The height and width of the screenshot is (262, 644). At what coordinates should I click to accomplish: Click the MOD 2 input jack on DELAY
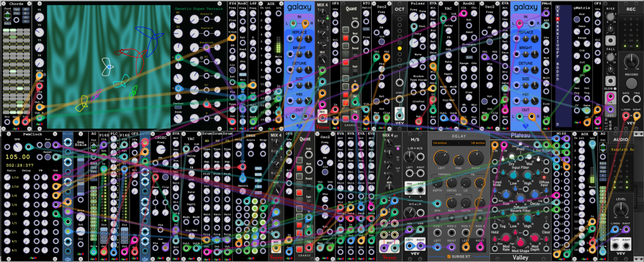point(452,232)
